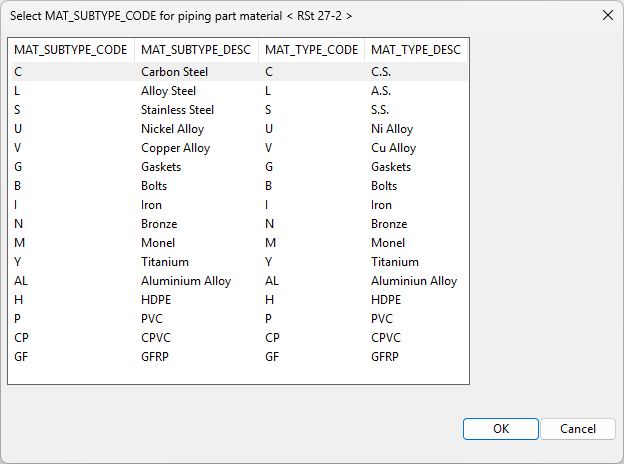The image size is (624, 464).
Task: Select the Gaskets subtype row
Action: (161, 167)
